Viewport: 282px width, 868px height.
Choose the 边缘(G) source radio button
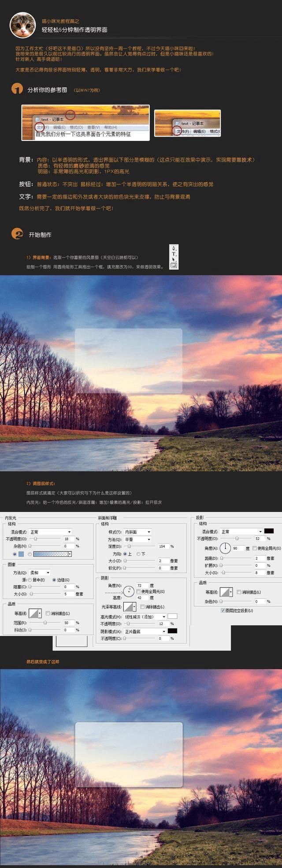coord(54,580)
